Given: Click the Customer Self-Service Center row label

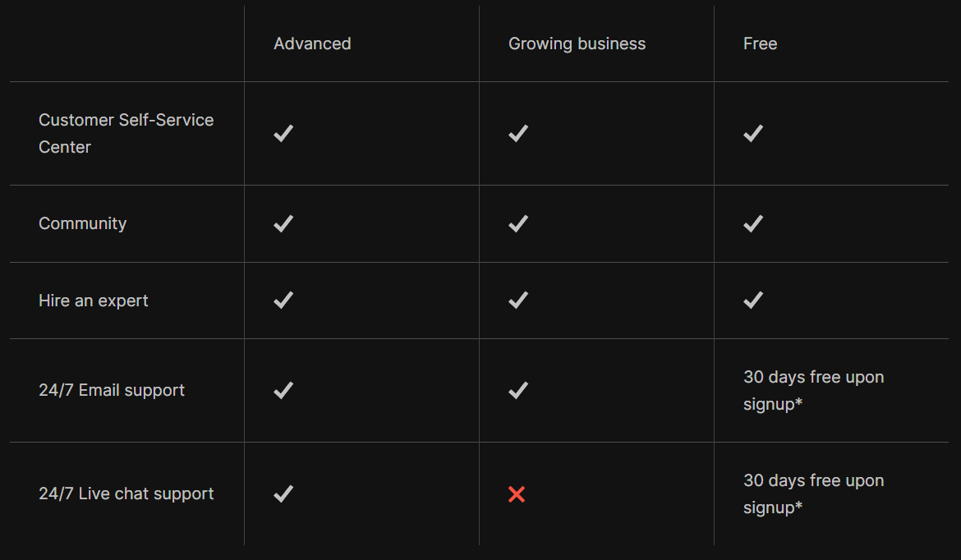Looking at the screenshot, I should tap(126, 133).
